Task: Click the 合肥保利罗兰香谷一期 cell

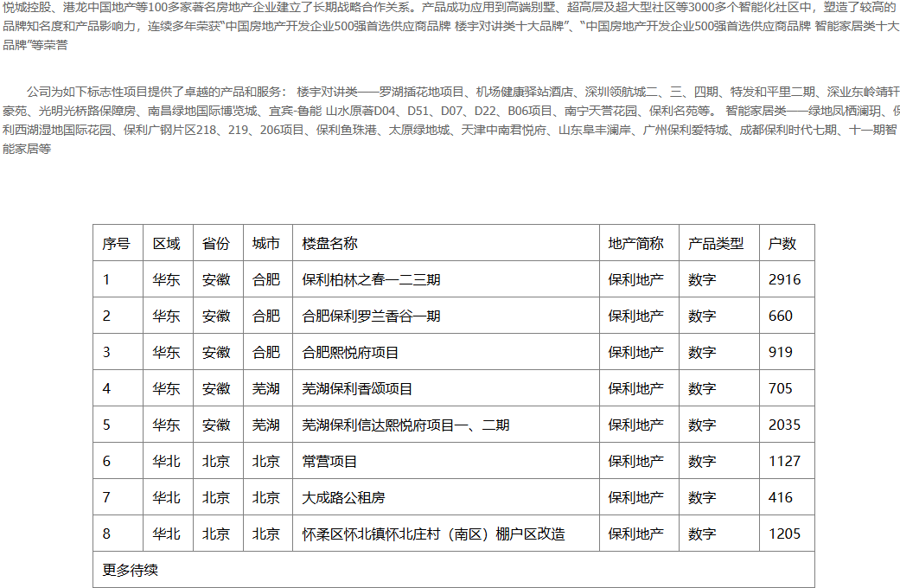Action: [372, 316]
